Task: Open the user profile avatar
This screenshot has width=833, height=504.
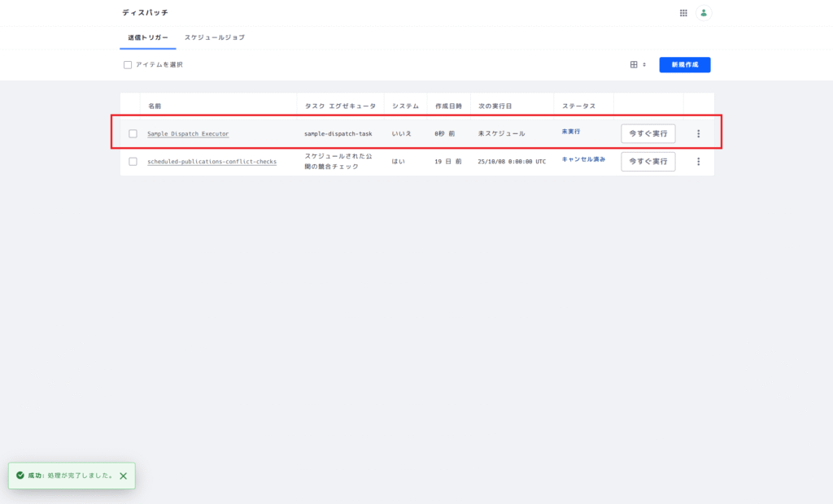Action: (x=704, y=13)
